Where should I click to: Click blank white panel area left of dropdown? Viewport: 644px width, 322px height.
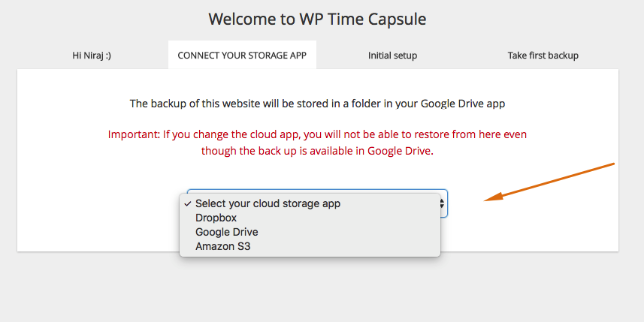98,205
